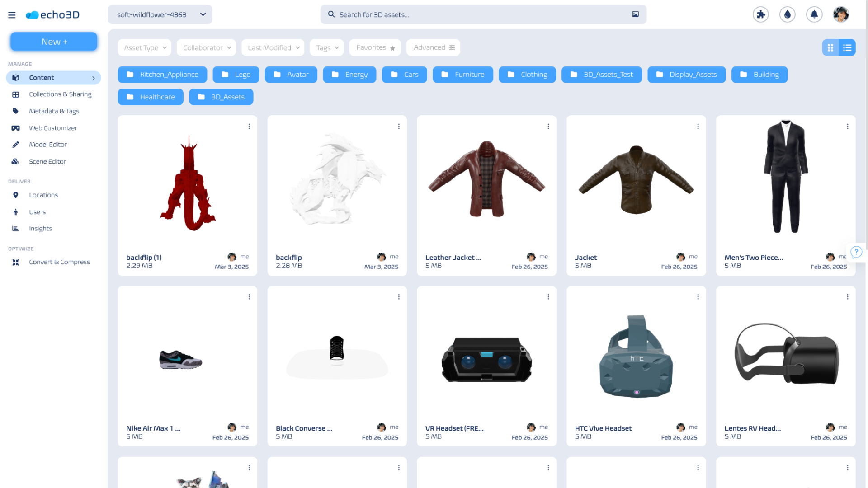Open options menu for HTC Vive Headset card

[698, 297]
